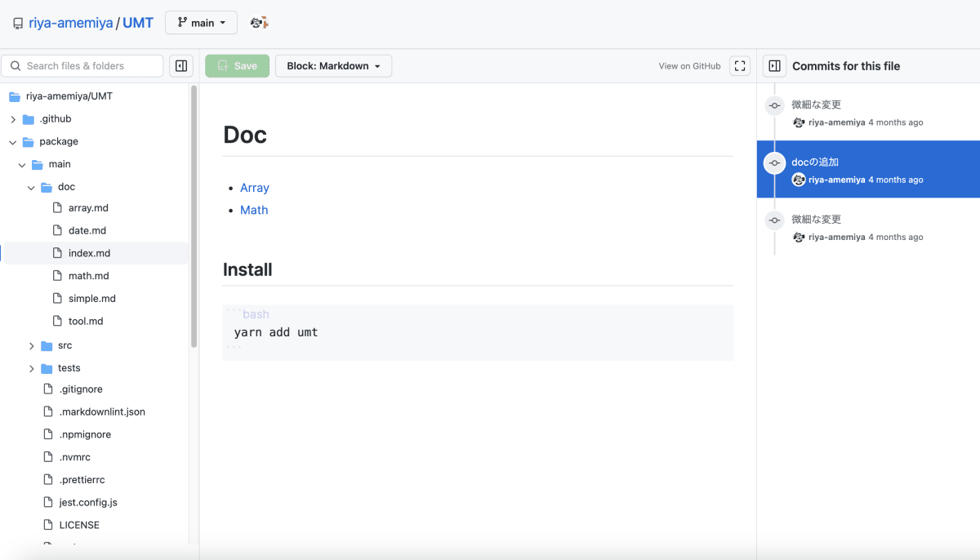Open View on GitHub link
Viewport: 980px width, 560px height.
(689, 66)
